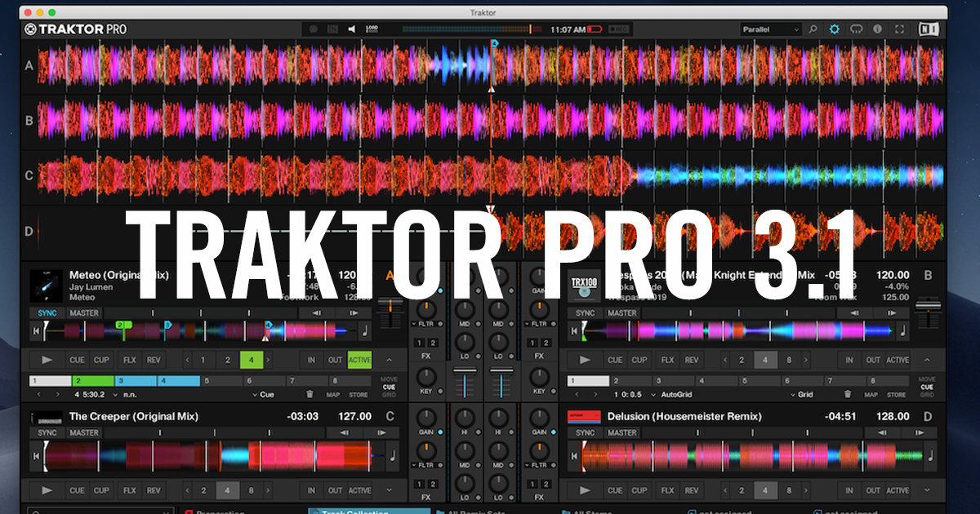The height and width of the screenshot is (514, 980).
Task: Skip to start of Deck B track
Action: click(574, 331)
